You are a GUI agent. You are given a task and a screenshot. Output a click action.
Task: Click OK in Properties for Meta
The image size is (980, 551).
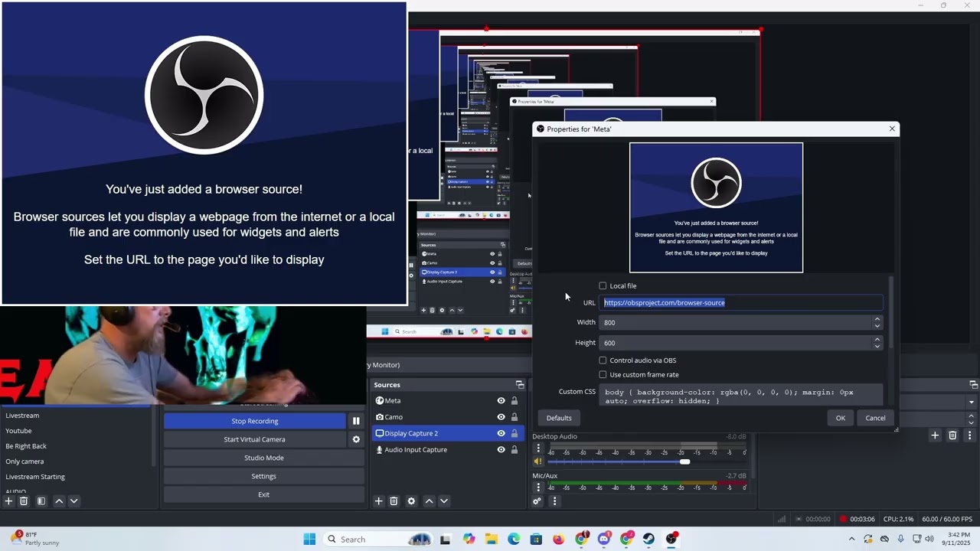click(840, 418)
